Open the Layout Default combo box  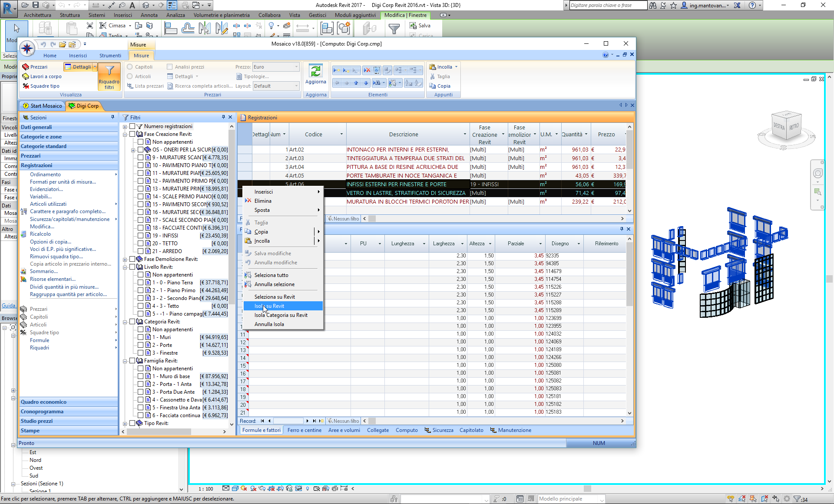297,86
